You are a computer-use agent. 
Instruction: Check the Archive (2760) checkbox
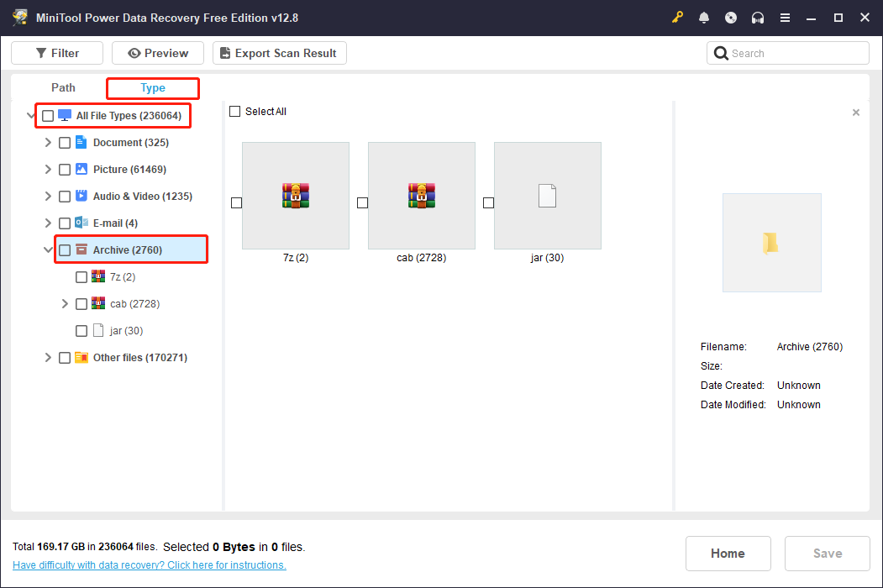(x=65, y=249)
